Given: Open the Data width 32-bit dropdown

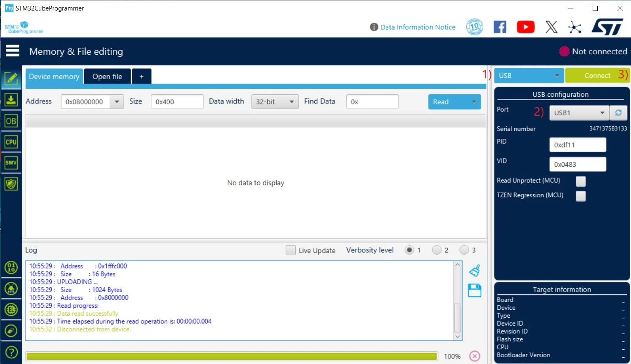Looking at the screenshot, I should (x=275, y=102).
